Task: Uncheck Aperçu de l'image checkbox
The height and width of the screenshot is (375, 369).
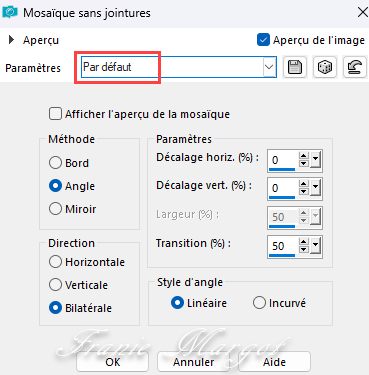Action: tap(263, 40)
